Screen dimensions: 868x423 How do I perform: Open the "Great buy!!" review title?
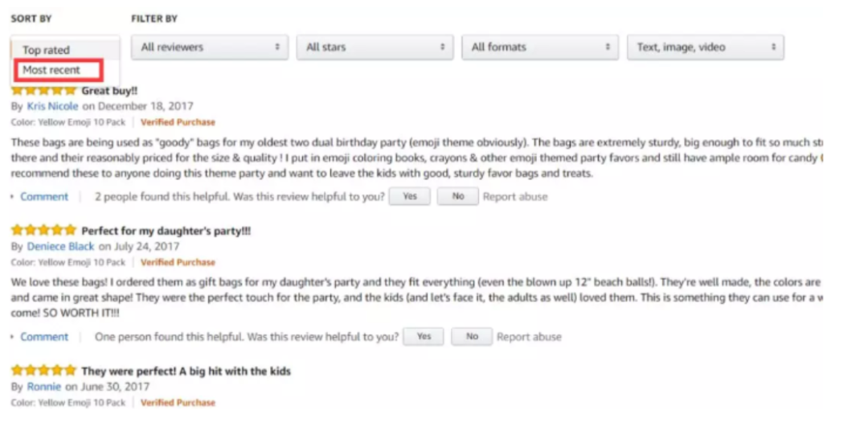click(109, 91)
